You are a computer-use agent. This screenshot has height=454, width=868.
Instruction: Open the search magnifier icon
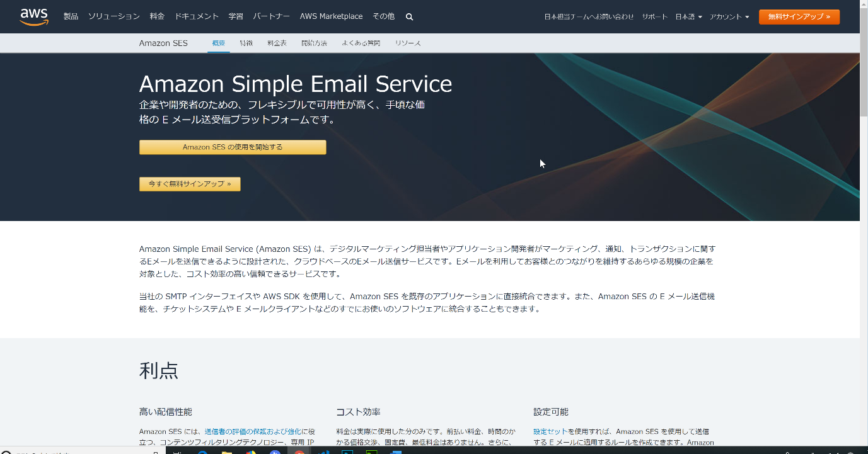(x=409, y=17)
